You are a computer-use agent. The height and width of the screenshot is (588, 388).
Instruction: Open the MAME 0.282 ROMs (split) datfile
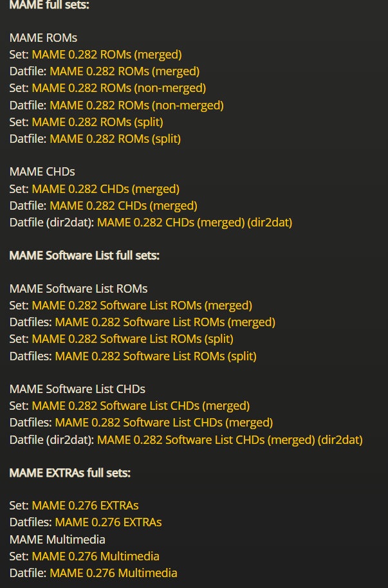tap(115, 138)
